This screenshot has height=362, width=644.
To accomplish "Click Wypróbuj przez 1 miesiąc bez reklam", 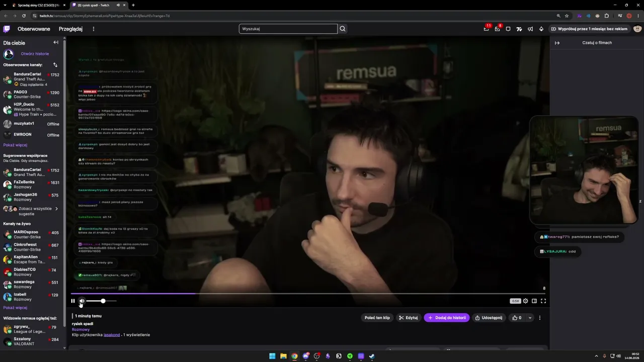I will (589, 29).
